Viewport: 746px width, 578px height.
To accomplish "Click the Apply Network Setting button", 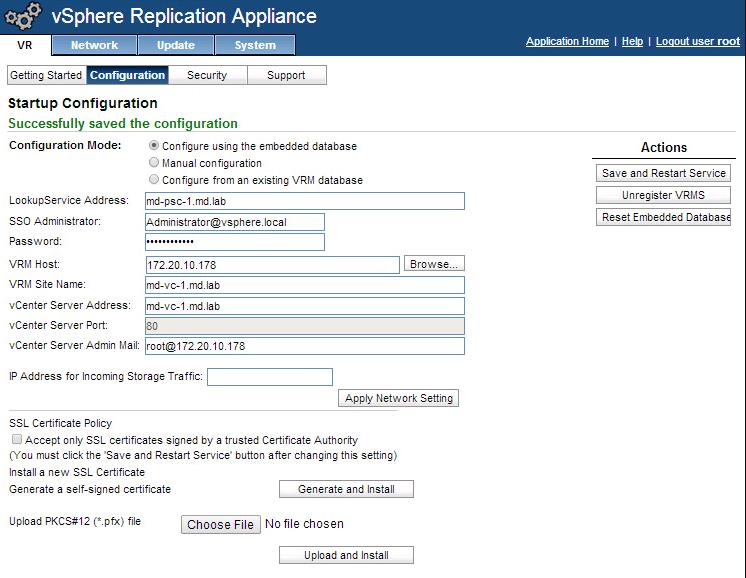I will 398,398.
